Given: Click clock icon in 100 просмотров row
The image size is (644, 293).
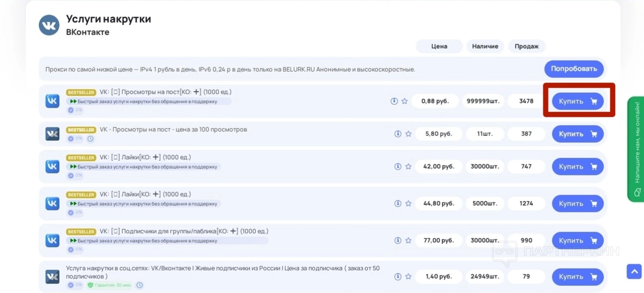Looking at the screenshot, I should pos(91,139).
